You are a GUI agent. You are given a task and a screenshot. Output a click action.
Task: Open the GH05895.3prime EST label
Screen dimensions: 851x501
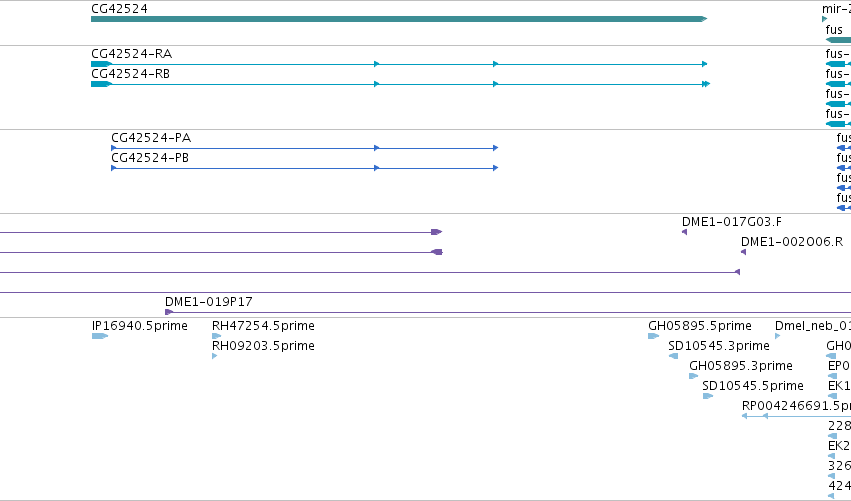pos(741,366)
